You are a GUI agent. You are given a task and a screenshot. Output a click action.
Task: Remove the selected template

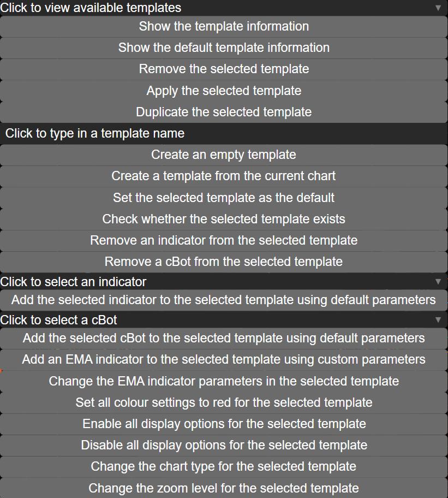[x=224, y=69]
